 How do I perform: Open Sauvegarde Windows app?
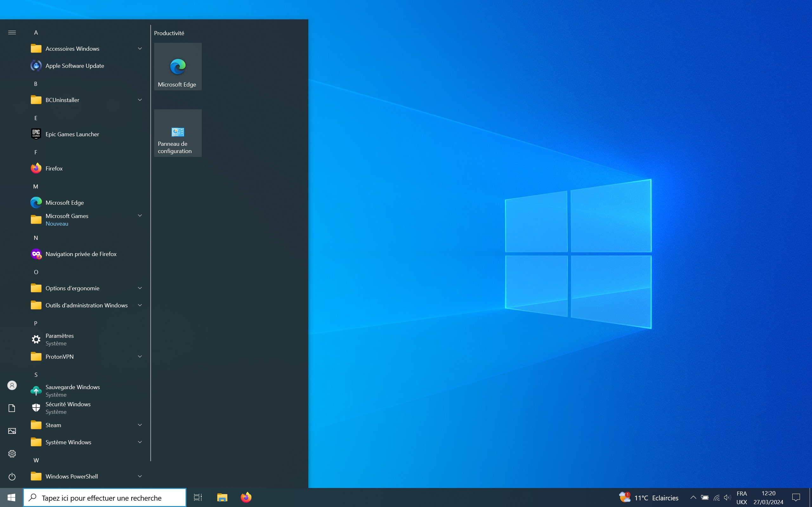tap(72, 391)
